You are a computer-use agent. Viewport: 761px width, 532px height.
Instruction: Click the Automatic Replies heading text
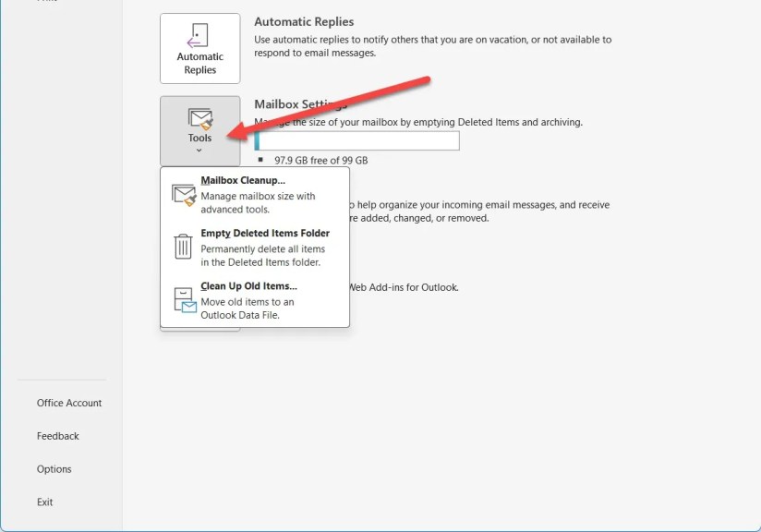click(304, 21)
